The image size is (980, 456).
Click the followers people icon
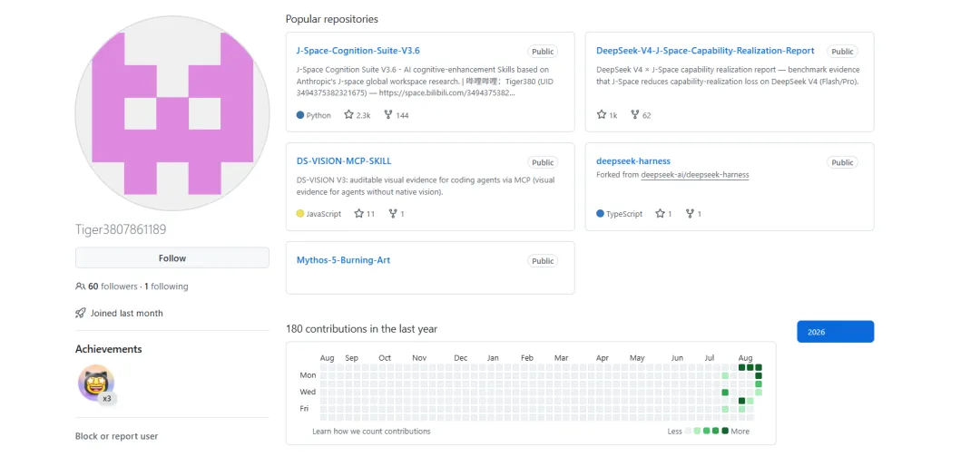coord(80,286)
